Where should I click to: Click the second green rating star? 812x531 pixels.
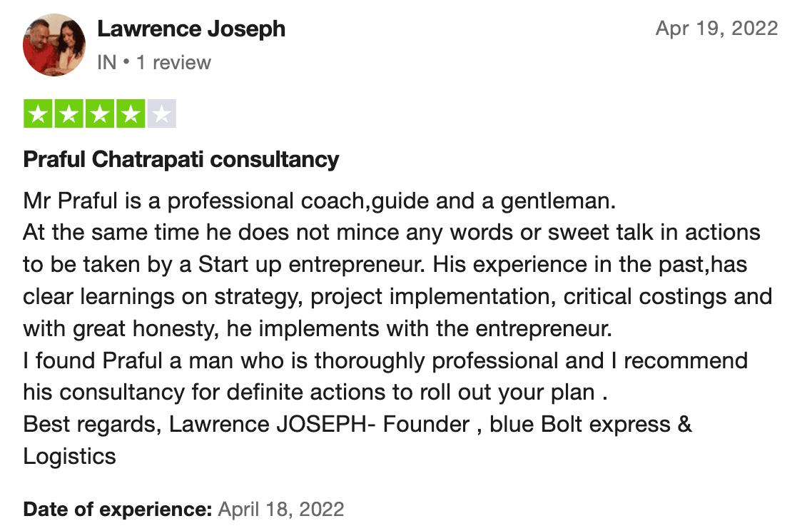point(69,113)
